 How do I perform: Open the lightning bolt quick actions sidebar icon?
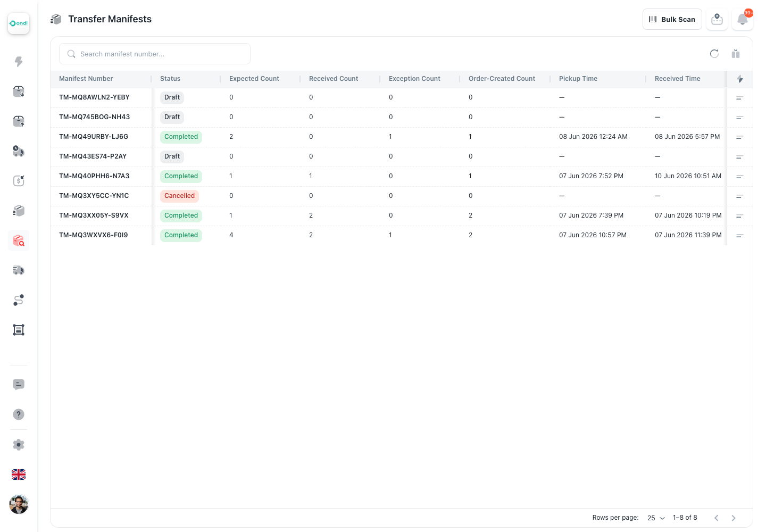point(19,62)
